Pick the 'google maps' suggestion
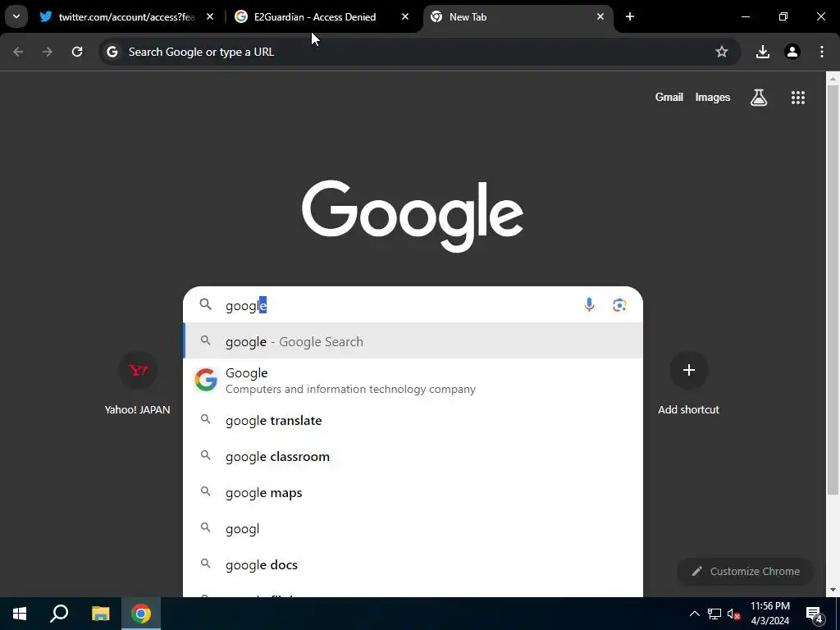Screen dimensions: 840x630 click(413, 492)
